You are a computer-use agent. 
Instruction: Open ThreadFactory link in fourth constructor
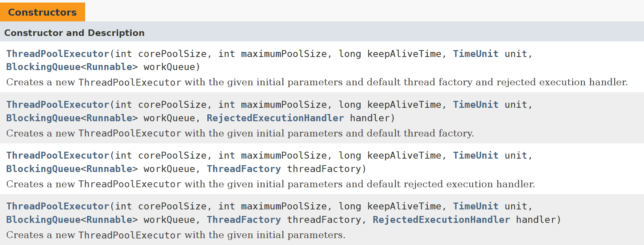tap(244, 220)
